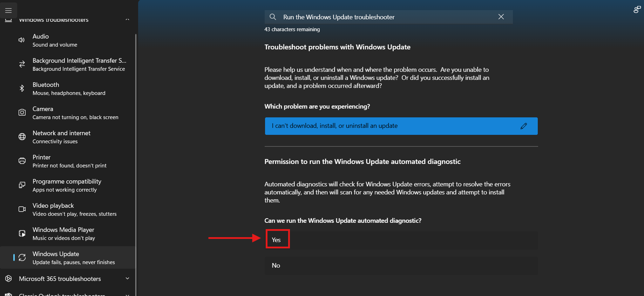644x296 pixels.
Task: Select the Windows Update troubleshooter
Action: (x=68, y=257)
